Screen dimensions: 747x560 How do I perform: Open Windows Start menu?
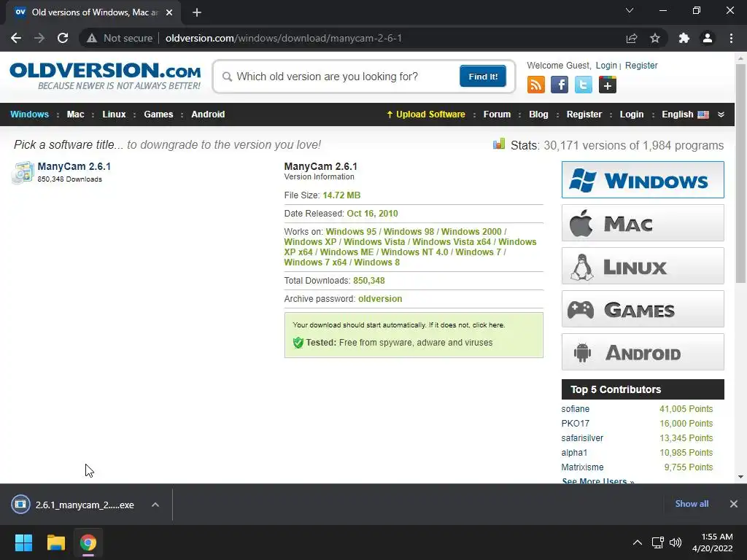23,542
